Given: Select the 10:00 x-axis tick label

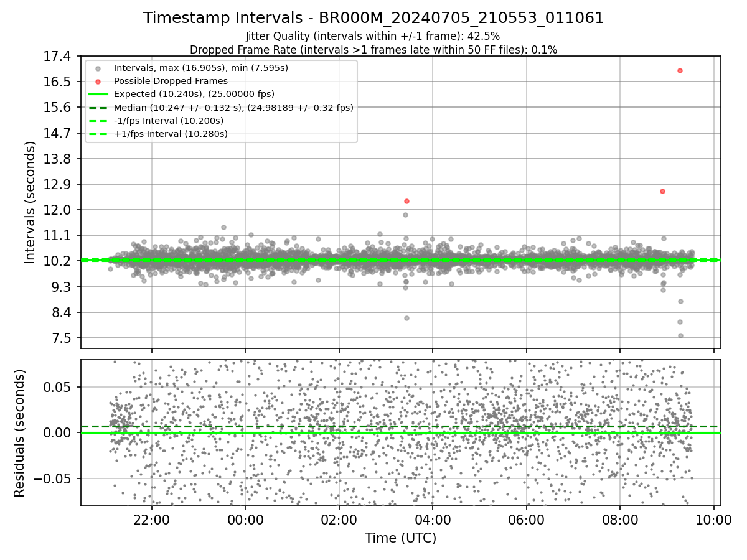Looking at the screenshot, I should coord(713,520).
